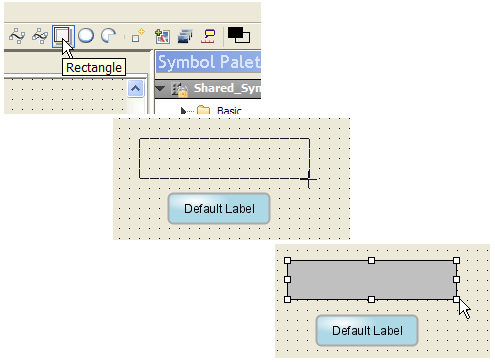Choose the open curve spline tool
The image size is (495, 362).
[17, 36]
